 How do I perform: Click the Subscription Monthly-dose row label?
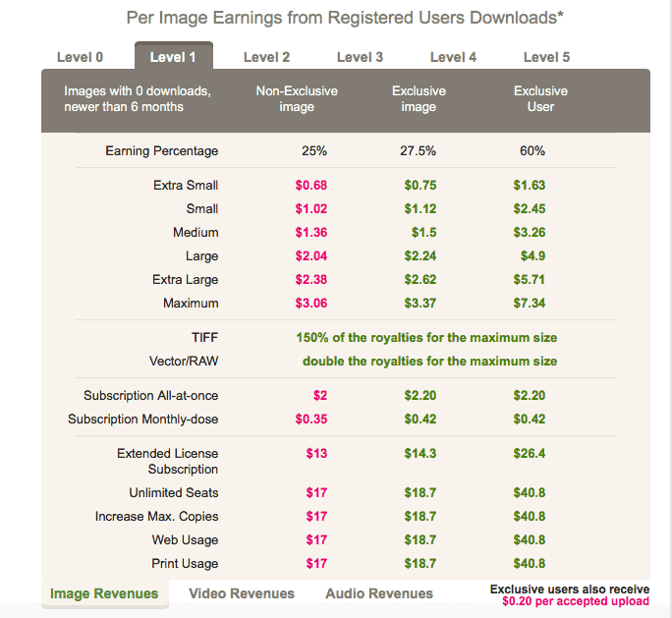143,420
